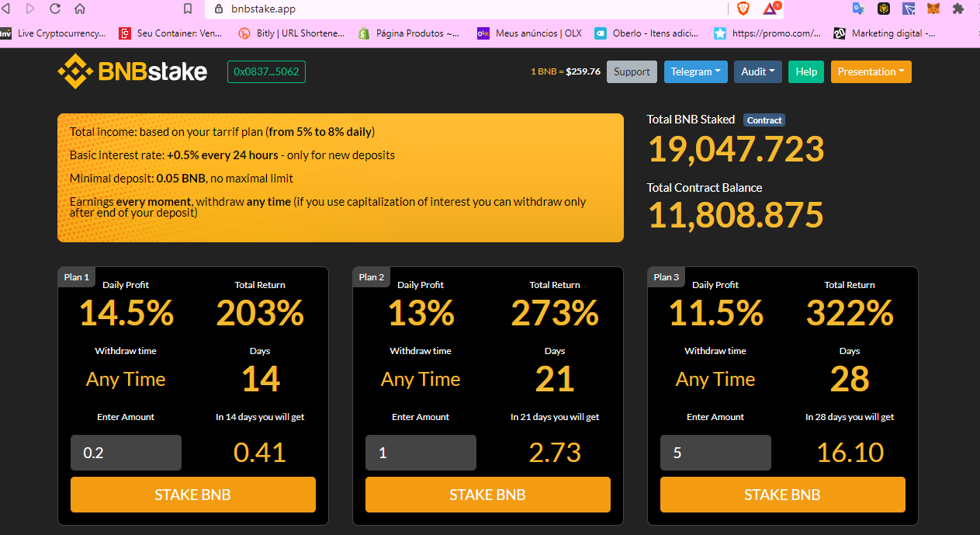The height and width of the screenshot is (535, 980).
Task: Open Bitly URL Shortener bookmark
Action: point(292,33)
